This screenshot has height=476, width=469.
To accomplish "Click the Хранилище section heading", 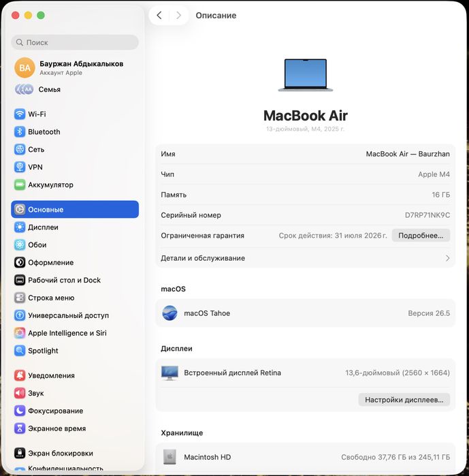I will [x=182, y=433].
